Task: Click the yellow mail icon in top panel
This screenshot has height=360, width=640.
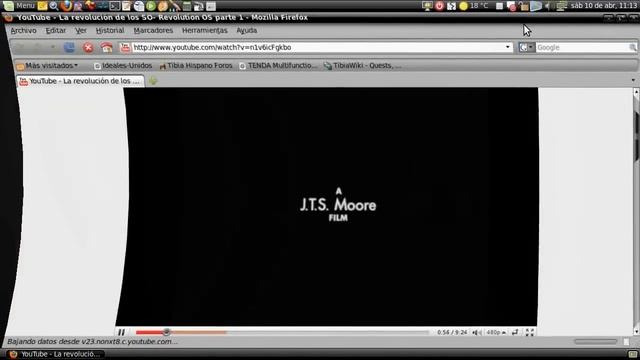Action: click(x=42, y=6)
